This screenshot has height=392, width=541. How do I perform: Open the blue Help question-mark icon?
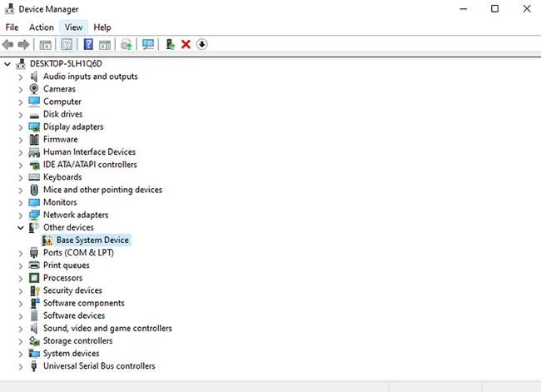pos(88,44)
